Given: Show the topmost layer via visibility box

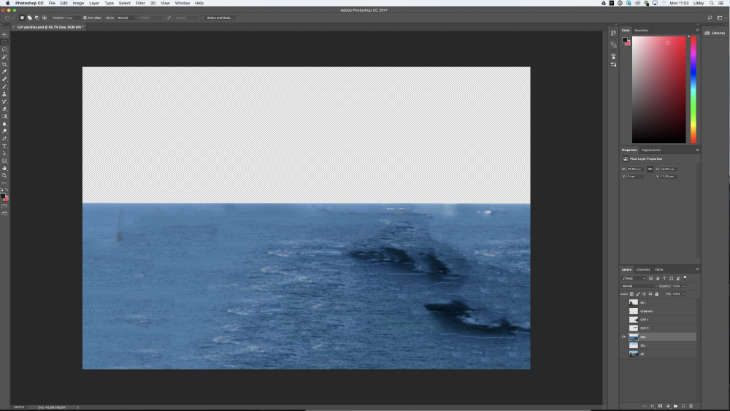Looking at the screenshot, I should pyautogui.click(x=624, y=302).
